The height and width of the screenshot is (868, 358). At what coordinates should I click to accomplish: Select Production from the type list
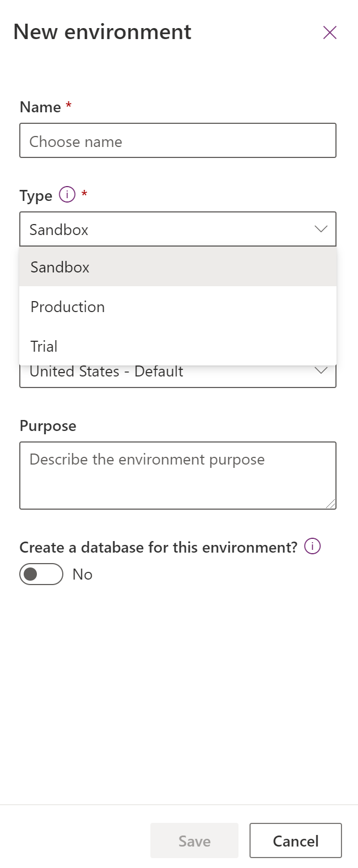pyautogui.click(x=67, y=307)
